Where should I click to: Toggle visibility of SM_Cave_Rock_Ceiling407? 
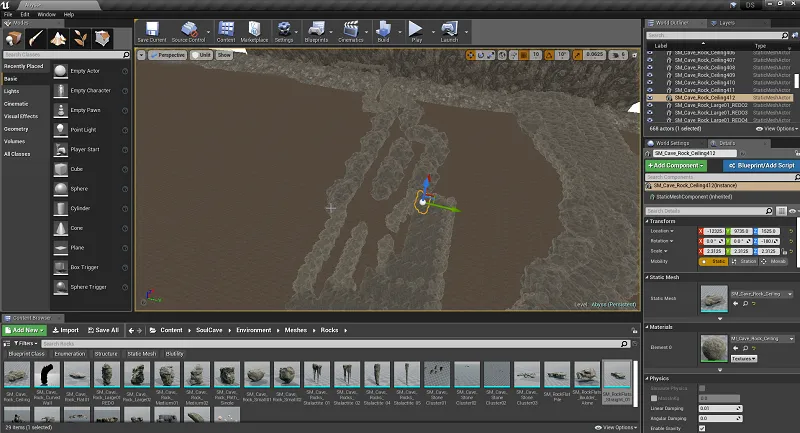[650, 60]
